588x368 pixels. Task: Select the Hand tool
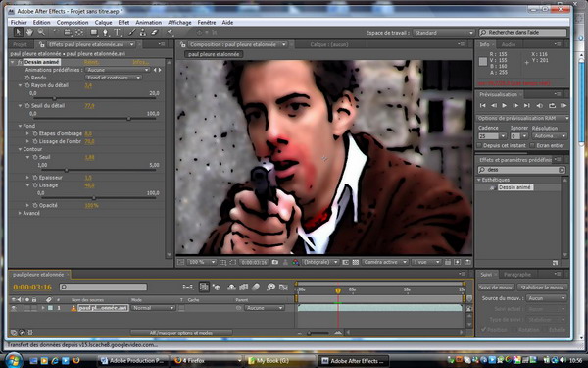(29, 33)
